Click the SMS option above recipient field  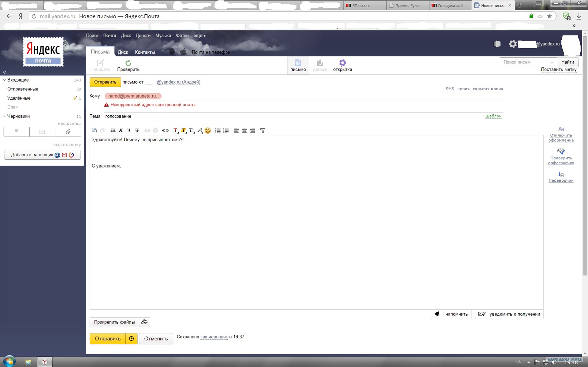tap(450, 89)
